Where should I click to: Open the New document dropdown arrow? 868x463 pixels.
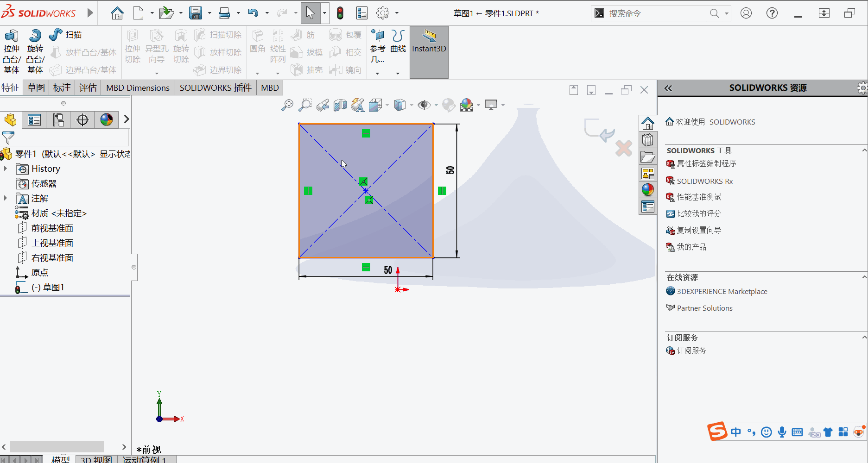click(x=152, y=13)
